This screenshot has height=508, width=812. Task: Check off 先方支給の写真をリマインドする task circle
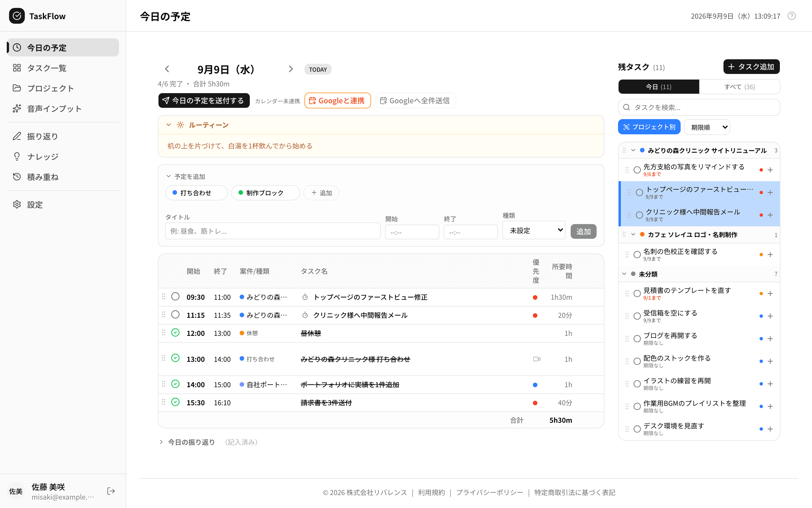(637, 170)
